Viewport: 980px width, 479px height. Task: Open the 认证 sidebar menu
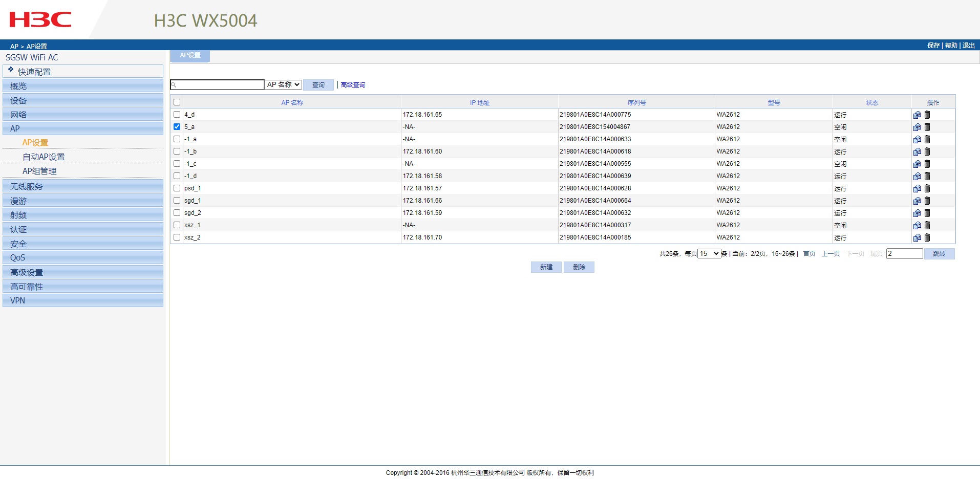coord(83,229)
